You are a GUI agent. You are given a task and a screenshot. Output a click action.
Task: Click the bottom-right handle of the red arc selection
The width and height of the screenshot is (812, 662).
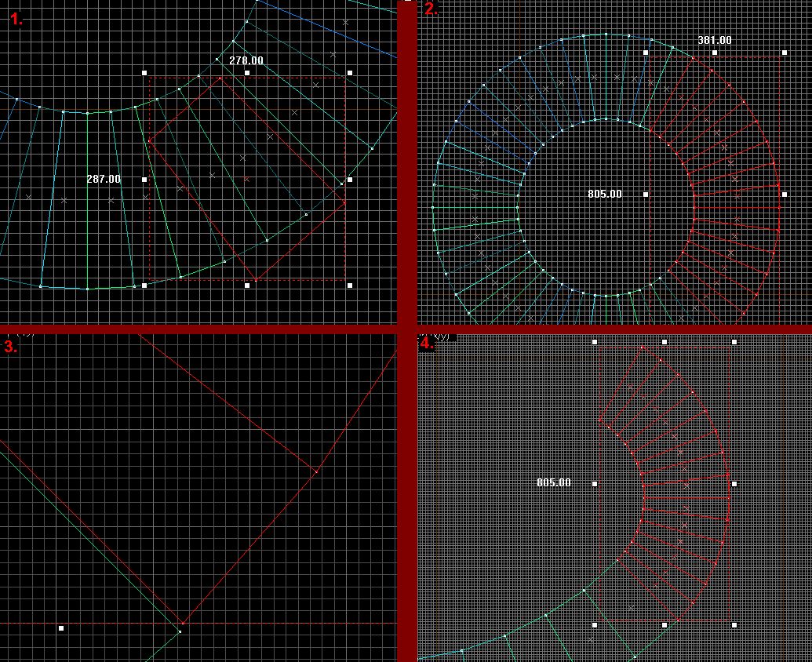coord(734,625)
